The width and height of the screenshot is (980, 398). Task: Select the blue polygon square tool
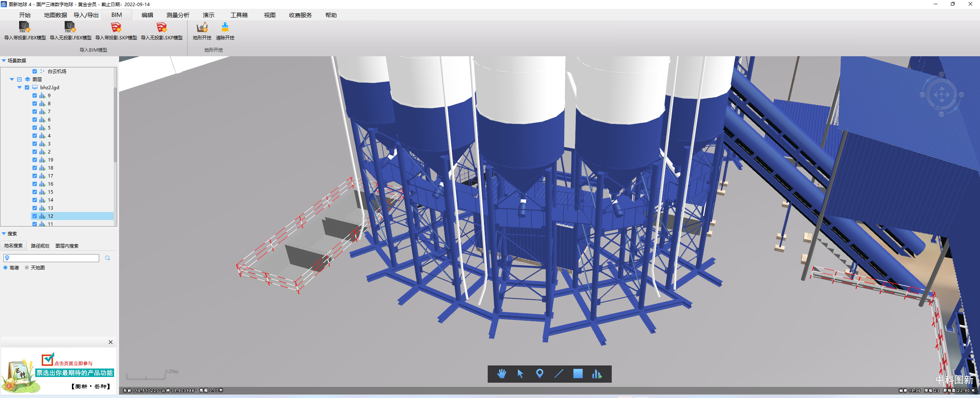point(578,374)
